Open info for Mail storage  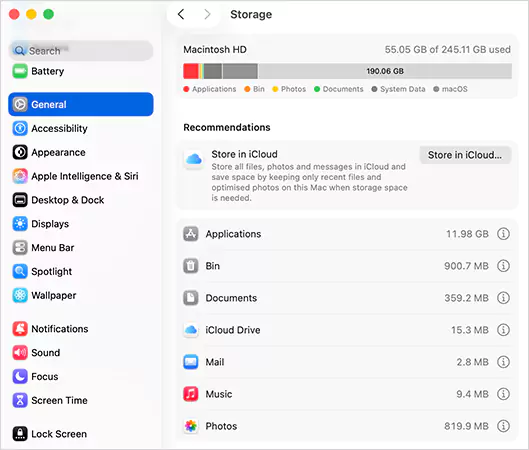(503, 362)
